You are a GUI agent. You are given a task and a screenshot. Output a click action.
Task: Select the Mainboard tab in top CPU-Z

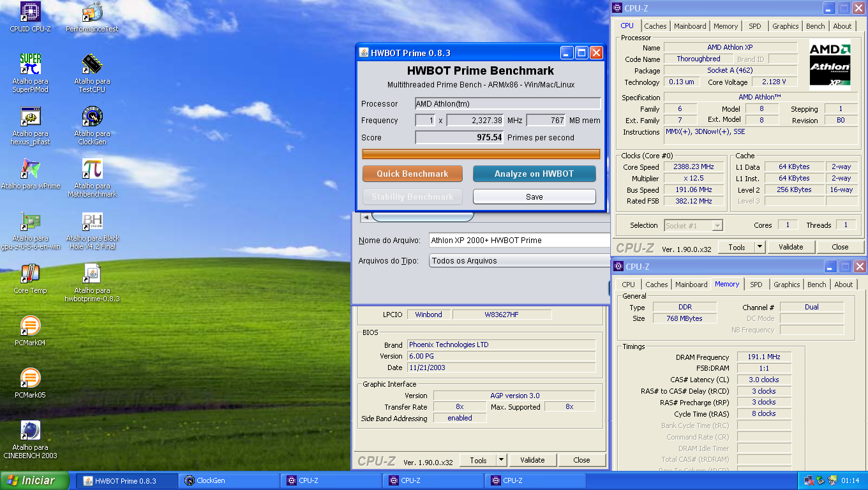point(690,26)
